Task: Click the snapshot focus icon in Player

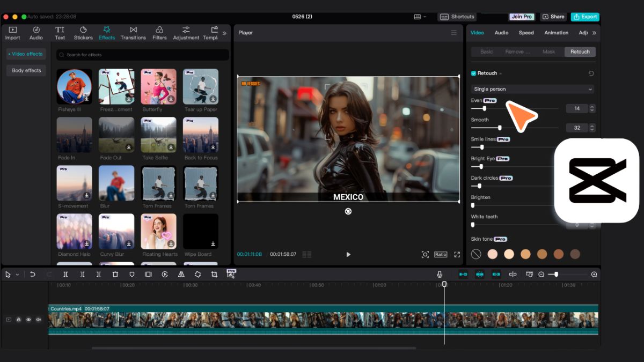Action: [425, 254]
